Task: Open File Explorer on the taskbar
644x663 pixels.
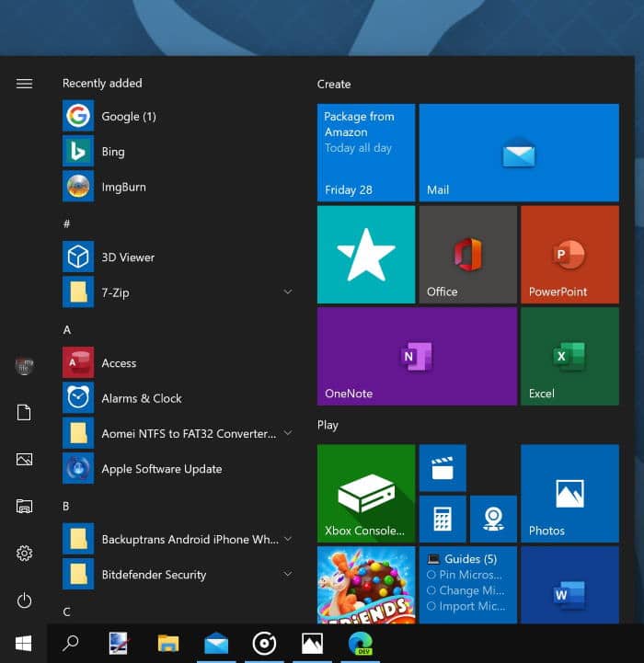Action: 168,644
